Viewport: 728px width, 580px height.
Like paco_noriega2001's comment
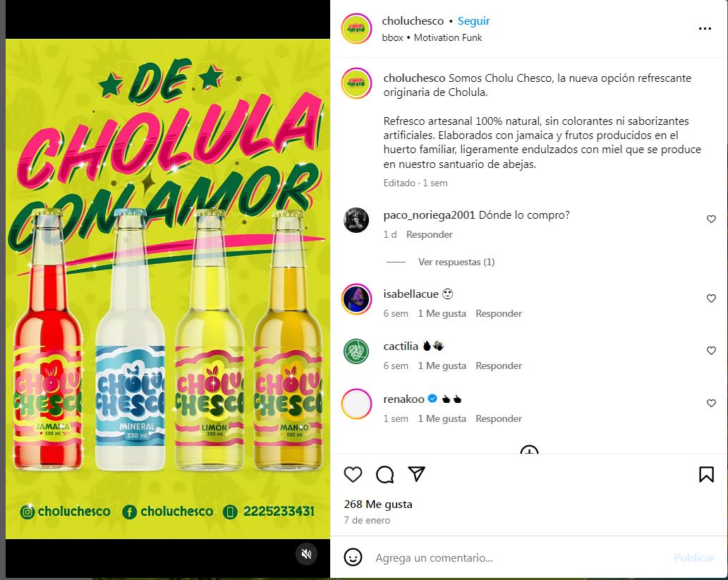(x=711, y=219)
